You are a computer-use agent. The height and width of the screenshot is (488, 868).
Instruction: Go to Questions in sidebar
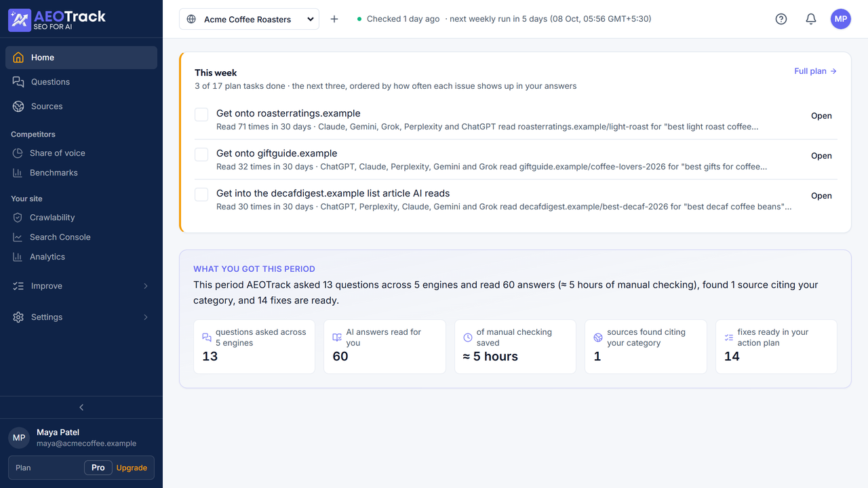[x=81, y=82]
